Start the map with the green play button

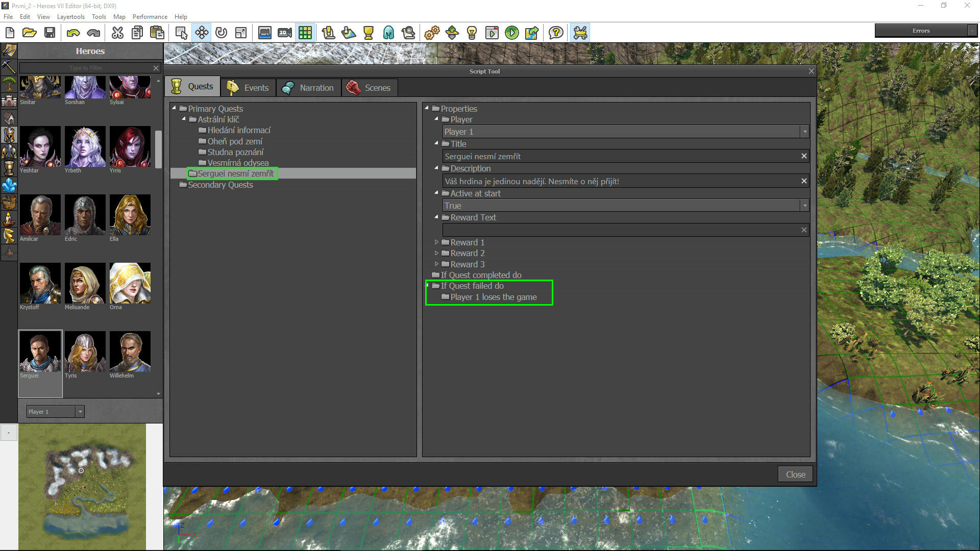point(511,33)
